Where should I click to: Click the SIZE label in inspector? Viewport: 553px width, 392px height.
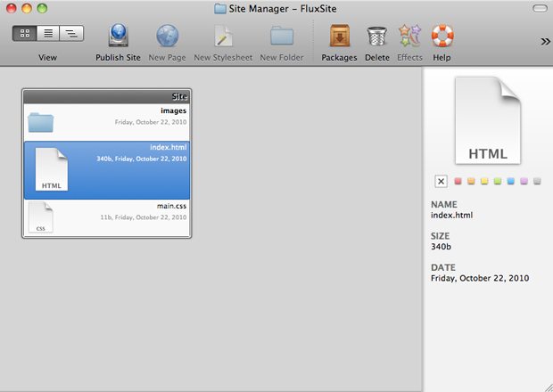coord(440,236)
